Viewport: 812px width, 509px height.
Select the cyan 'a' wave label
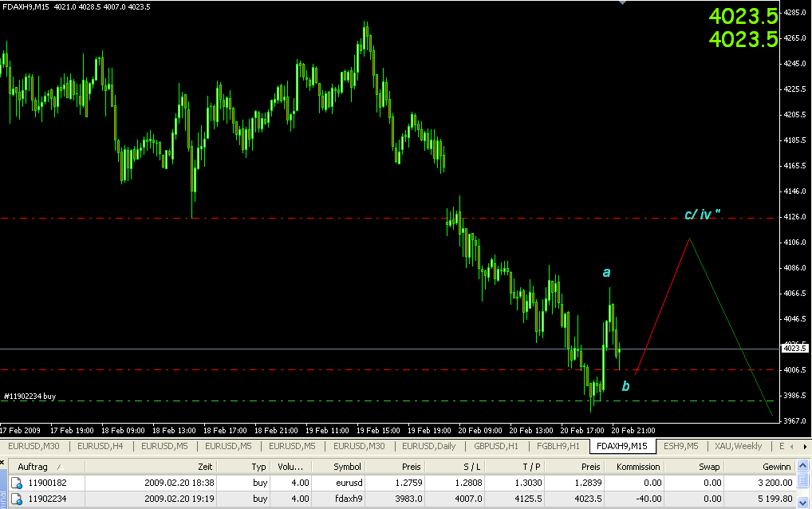(606, 273)
